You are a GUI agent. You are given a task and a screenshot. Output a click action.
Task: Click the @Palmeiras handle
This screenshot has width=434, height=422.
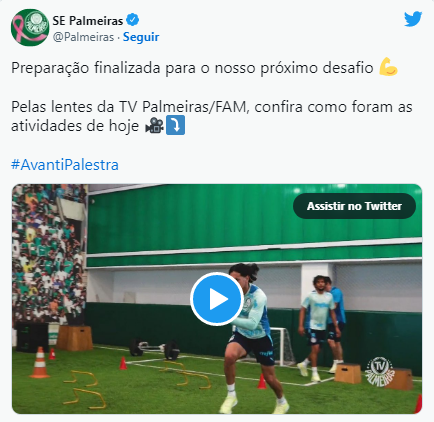coord(83,37)
